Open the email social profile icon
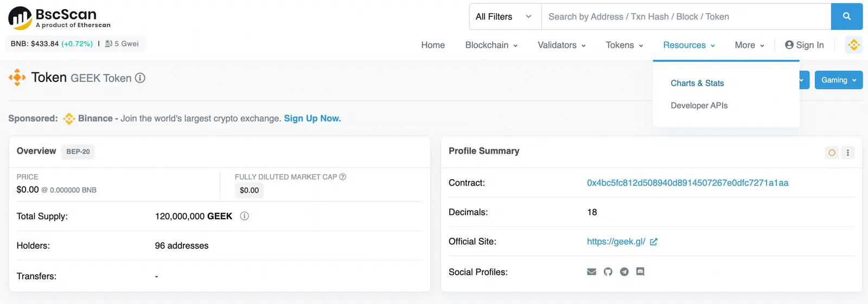Image resolution: width=868 pixels, height=304 pixels. pyautogui.click(x=592, y=272)
